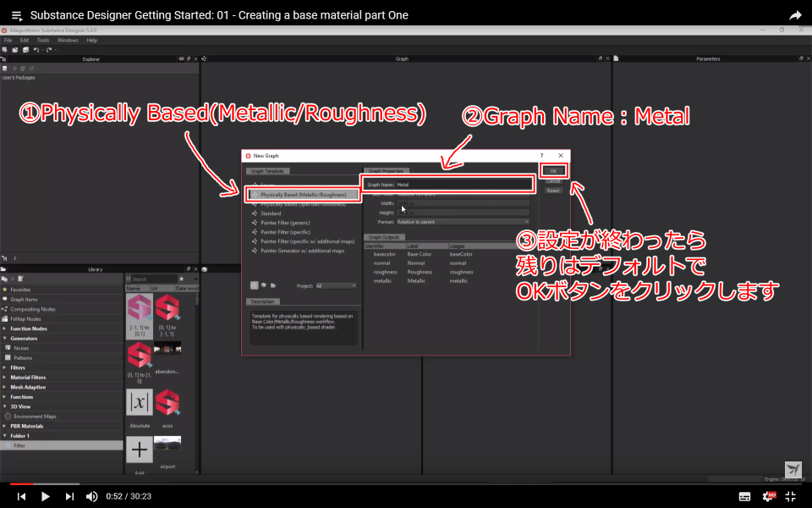Image resolution: width=812 pixels, height=508 pixels.
Task: Toggle video subtitles/captions
Action: (x=744, y=497)
